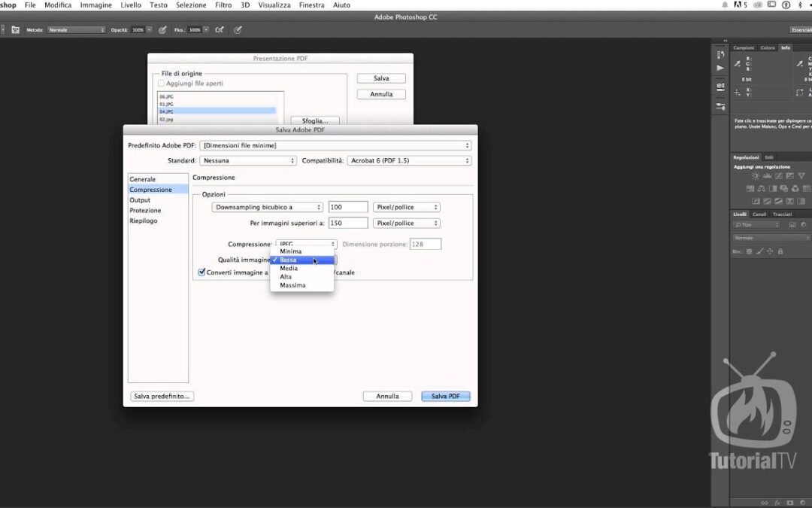Add an Invert adjustment
Screen dimensions: 812x508
(756, 201)
